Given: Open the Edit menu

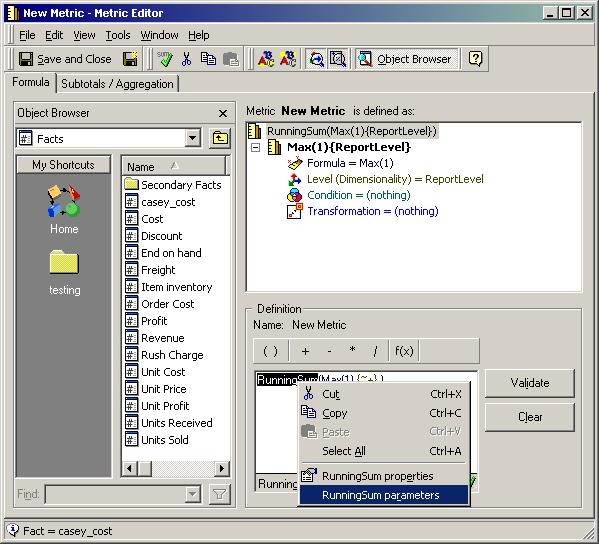Looking at the screenshot, I should tap(54, 35).
